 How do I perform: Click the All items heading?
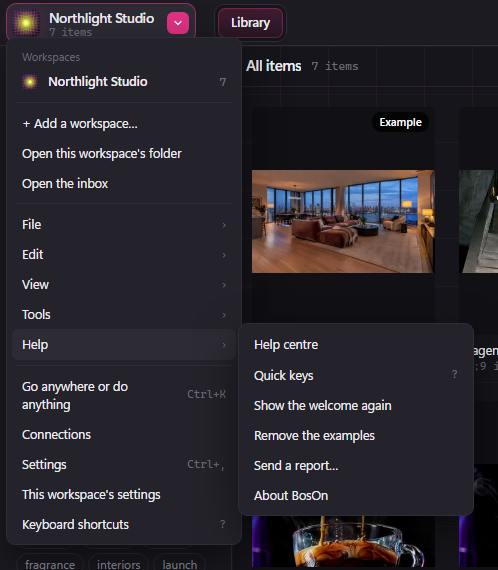[273, 66]
